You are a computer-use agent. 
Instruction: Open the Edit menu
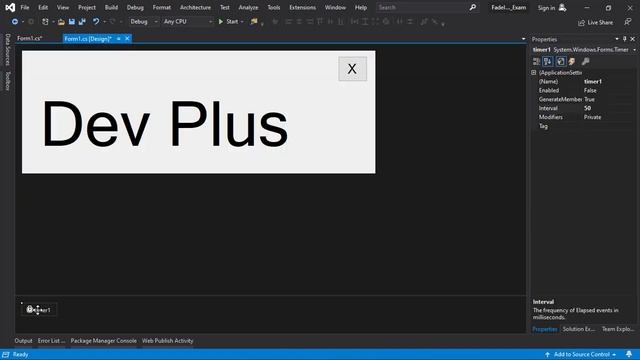pos(43,7)
